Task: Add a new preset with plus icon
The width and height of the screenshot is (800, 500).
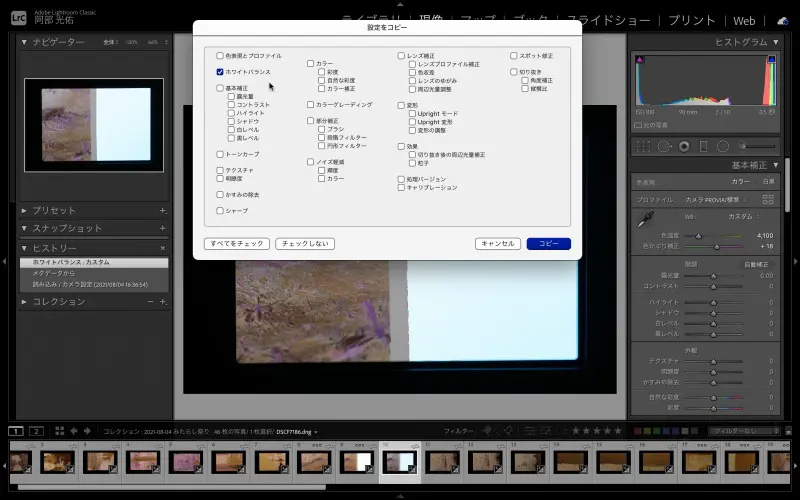Action: (x=162, y=210)
